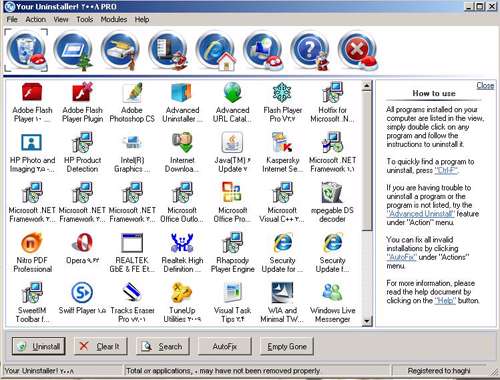This screenshot has width=500, height=380.
Task: Select Hotfix for Microsoft .NET icon
Action: pyautogui.click(x=332, y=92)
